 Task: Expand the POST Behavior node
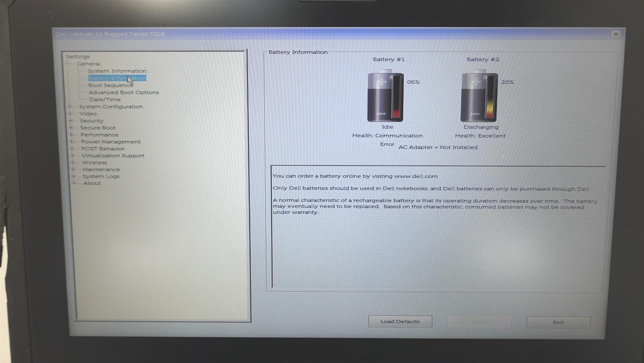tap(72, 149)
